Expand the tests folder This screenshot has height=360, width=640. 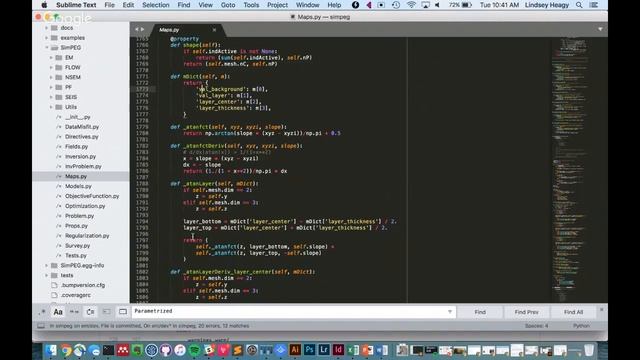coord(47,276)
